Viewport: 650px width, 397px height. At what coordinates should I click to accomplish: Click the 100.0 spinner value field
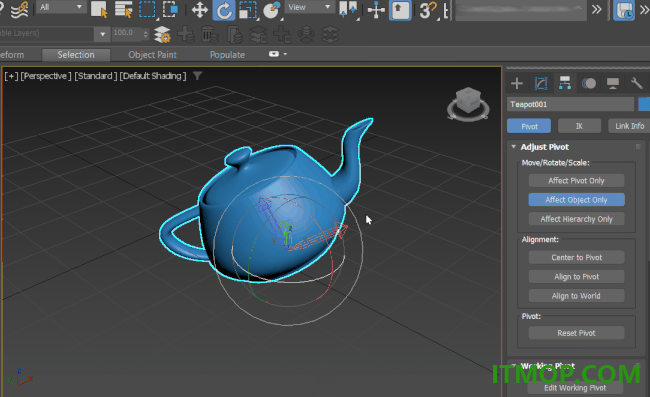(x=126, y=33)
